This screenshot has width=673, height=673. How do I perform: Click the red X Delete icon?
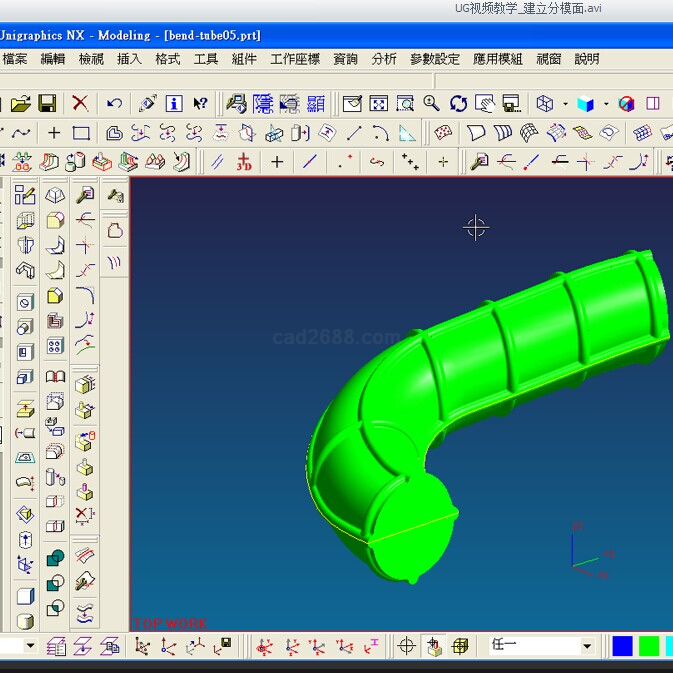click(80, 103)
